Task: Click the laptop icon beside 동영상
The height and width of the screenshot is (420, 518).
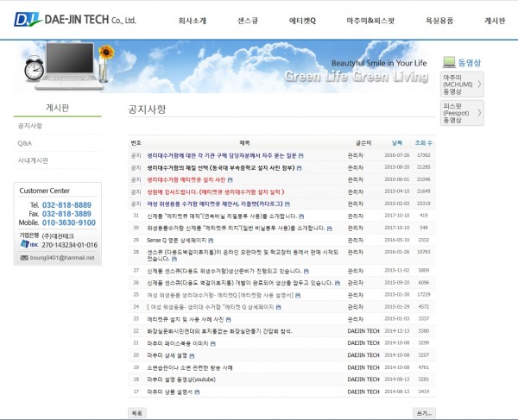Action: [448, 62]
